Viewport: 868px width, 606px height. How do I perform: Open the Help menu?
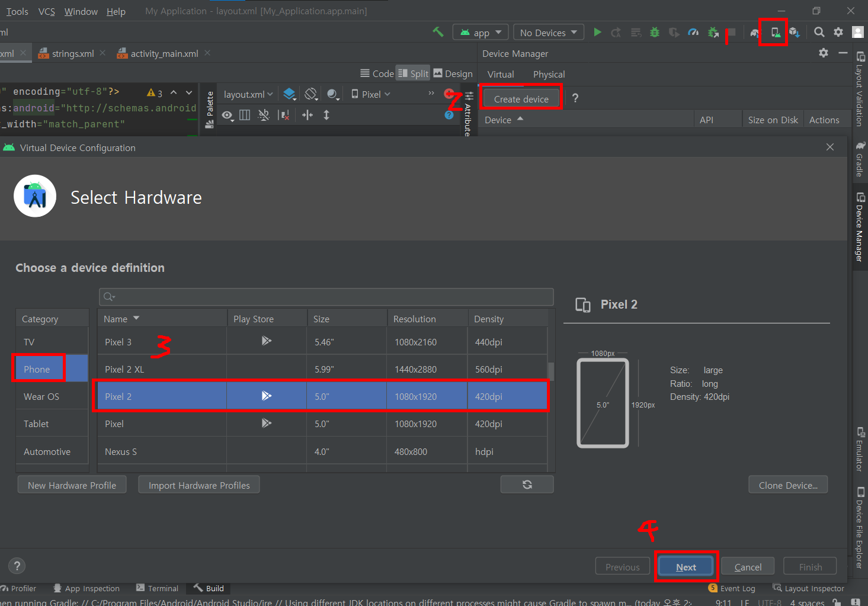116,11
